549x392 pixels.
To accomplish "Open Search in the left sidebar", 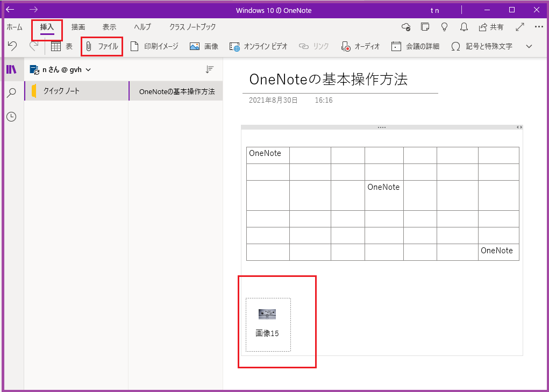I will click(11, 93).
